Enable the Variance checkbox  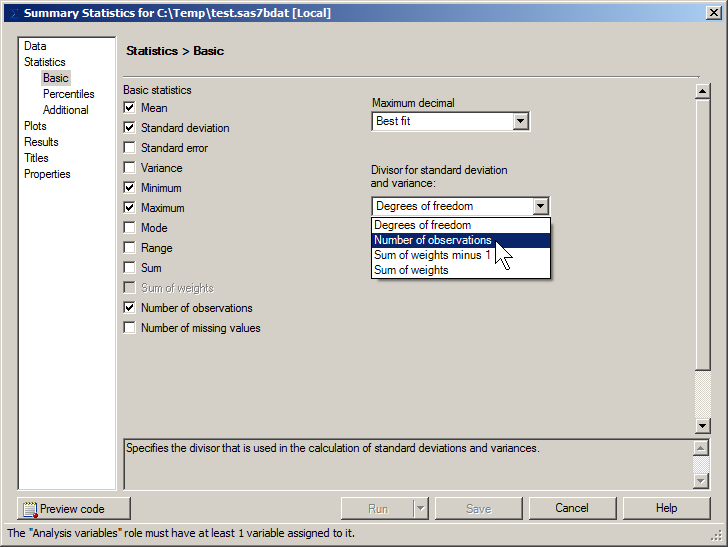(130, 168)
